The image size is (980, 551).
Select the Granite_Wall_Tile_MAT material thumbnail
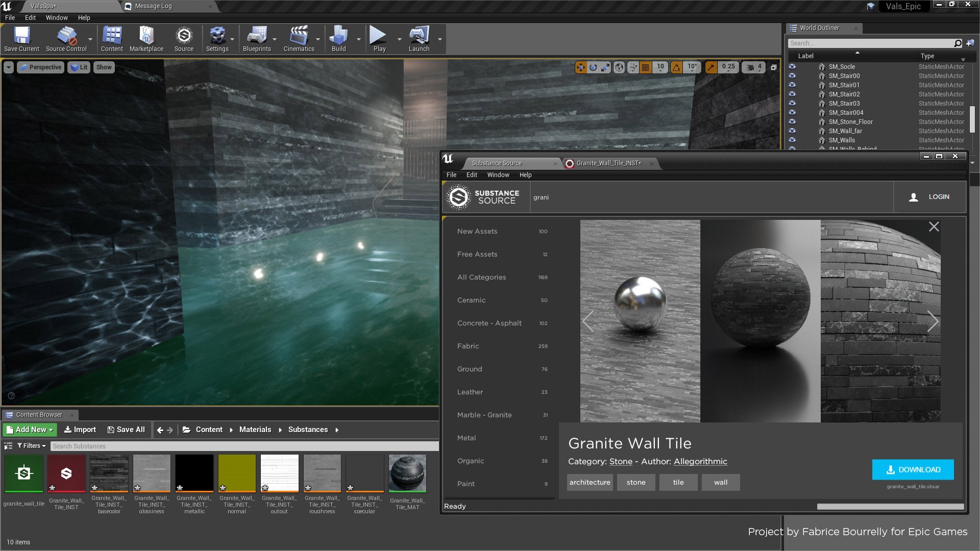(x=407, y=473)
